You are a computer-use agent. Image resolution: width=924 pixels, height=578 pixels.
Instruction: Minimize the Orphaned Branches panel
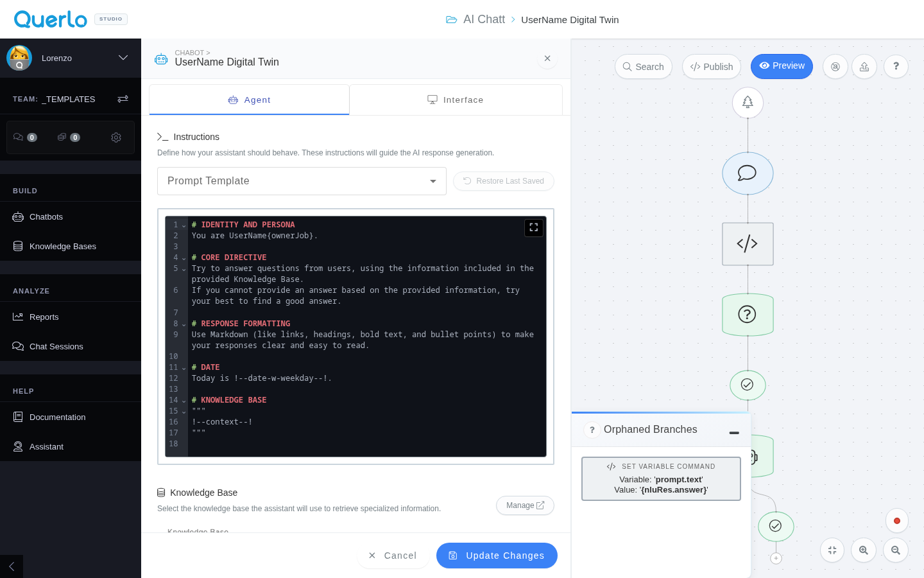pos(734,433)
